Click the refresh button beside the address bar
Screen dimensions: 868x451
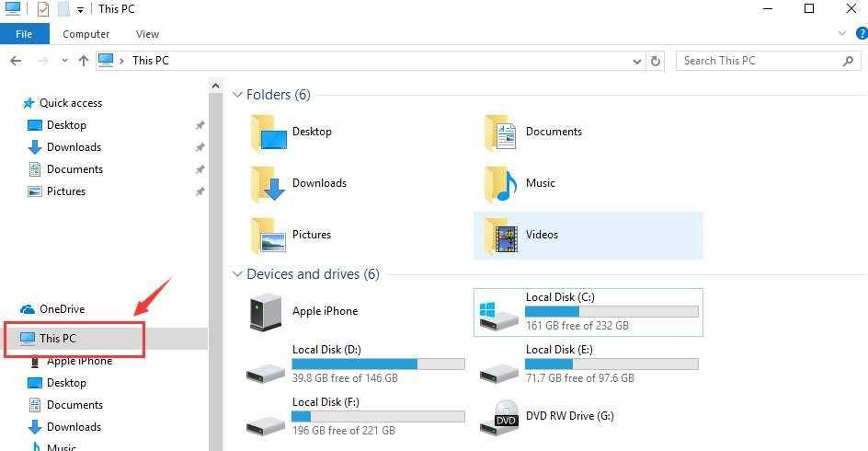[x=656, y=61]
